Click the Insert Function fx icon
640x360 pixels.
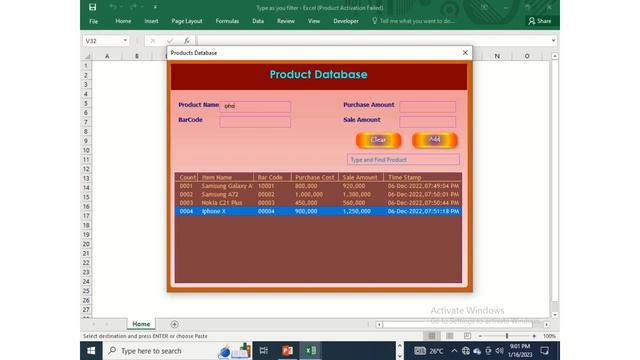(187, 41)
